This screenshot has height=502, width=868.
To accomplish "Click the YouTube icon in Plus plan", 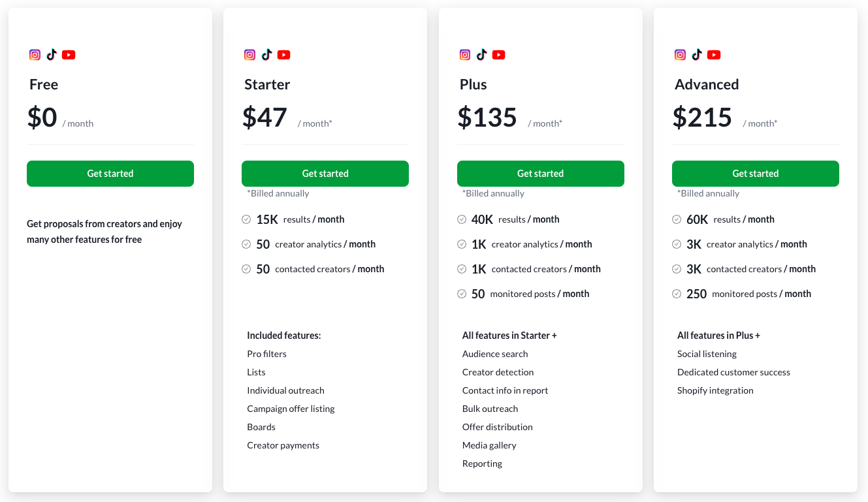I will point(499,55).
